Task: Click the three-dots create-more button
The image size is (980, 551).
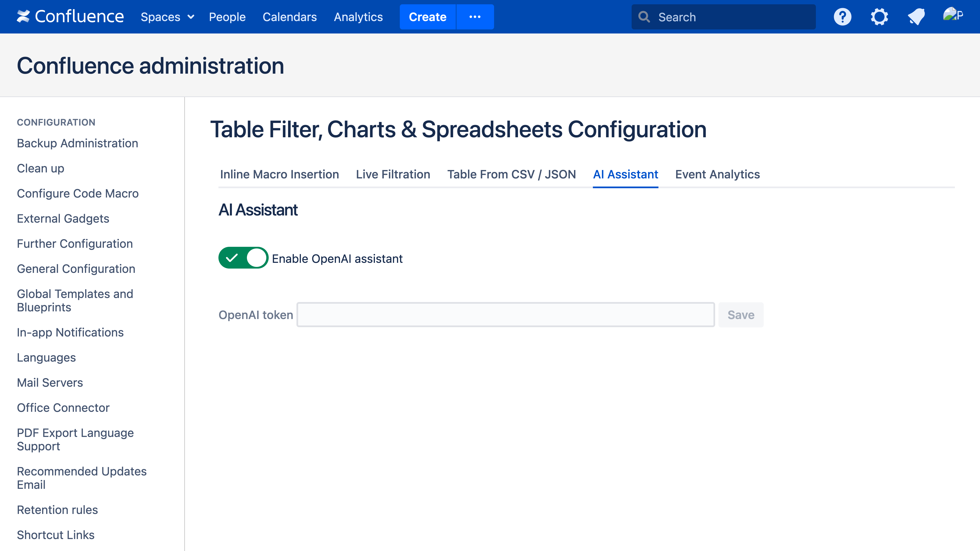Action: [475, 17]
